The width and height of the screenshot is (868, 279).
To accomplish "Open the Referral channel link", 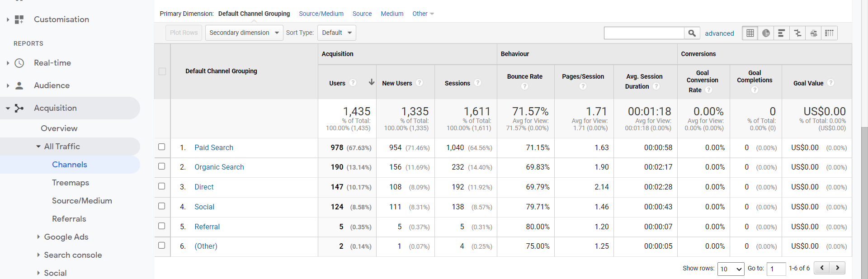I will coord(207,227).
